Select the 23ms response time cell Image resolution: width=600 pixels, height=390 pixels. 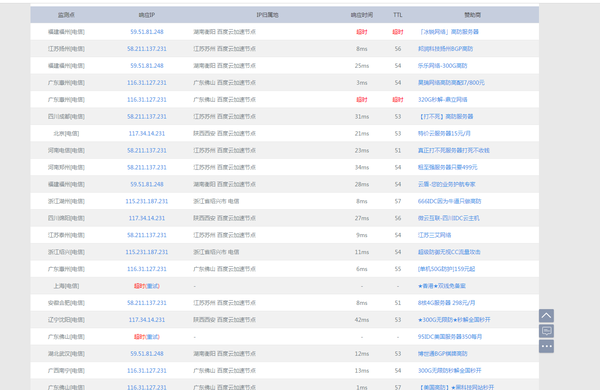pos(362,150)
